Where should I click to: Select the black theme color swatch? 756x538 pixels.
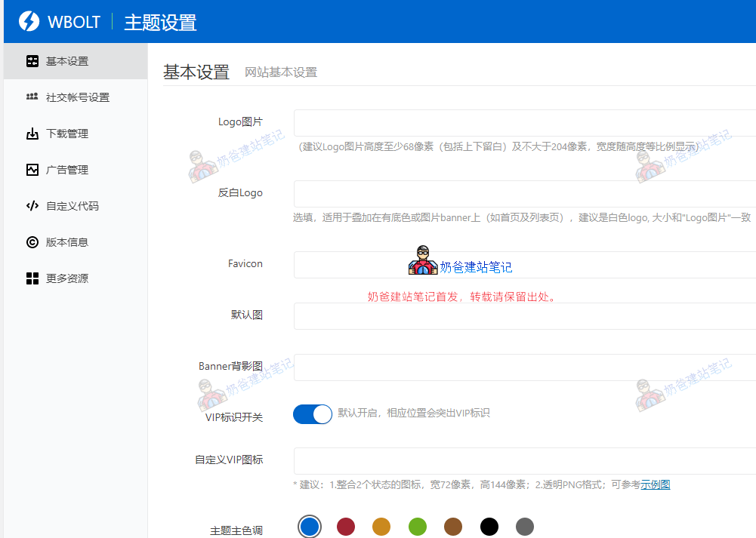[x=489, y=527]
